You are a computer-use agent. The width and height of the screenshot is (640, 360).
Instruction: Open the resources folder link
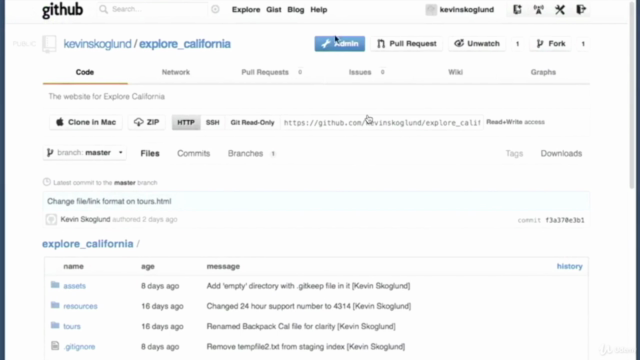point(80,306)
